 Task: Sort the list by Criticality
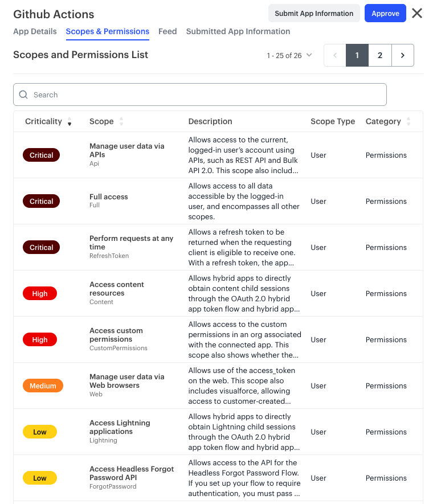click(x=70, y=121)
